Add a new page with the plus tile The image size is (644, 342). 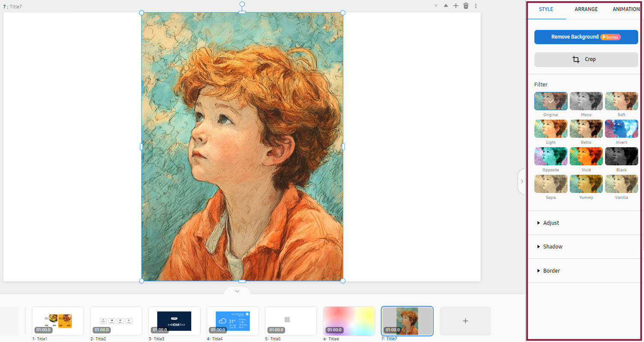(x=465, y=321)
